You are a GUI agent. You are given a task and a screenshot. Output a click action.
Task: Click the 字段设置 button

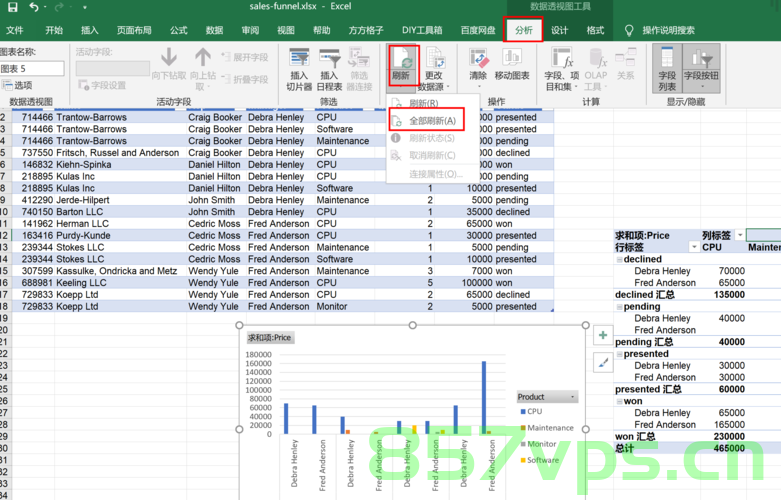[x=102, y=85]
